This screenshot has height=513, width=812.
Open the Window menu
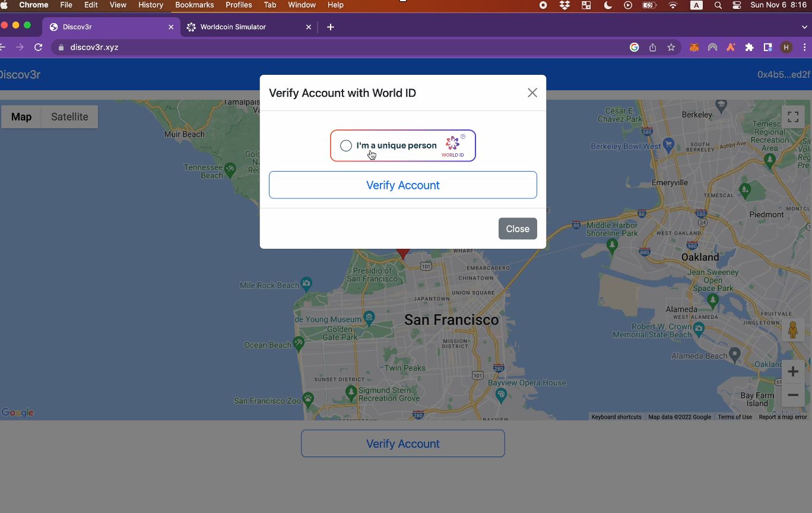point(302,5)
